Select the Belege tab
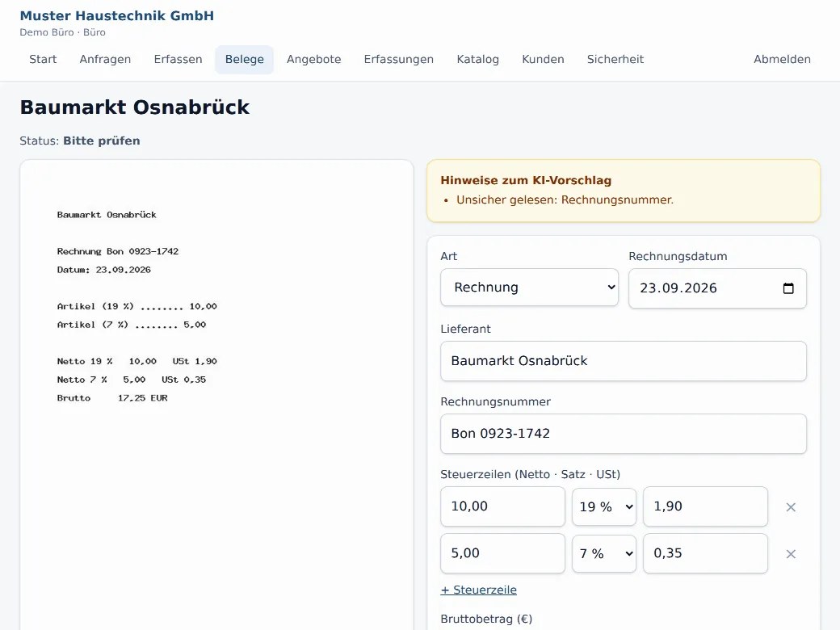The width and height of the screenshot is (840, 630). point(244,60)
